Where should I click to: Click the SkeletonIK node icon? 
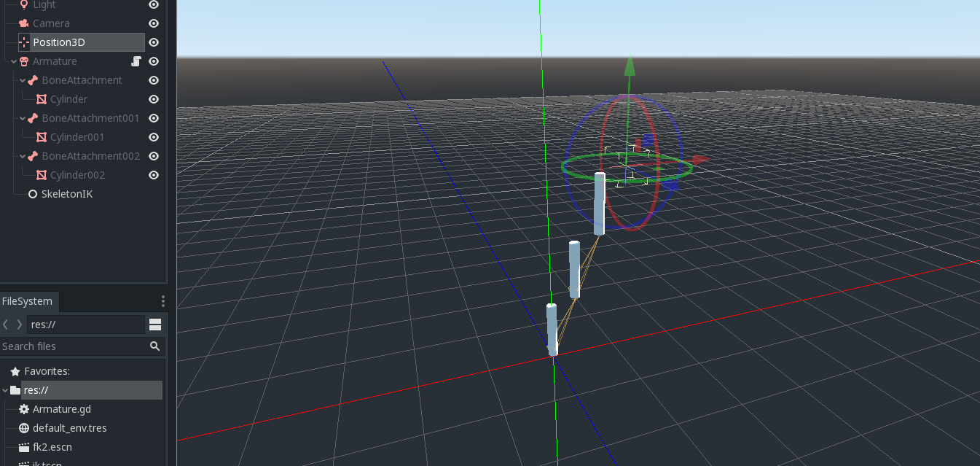pos(31,193)
